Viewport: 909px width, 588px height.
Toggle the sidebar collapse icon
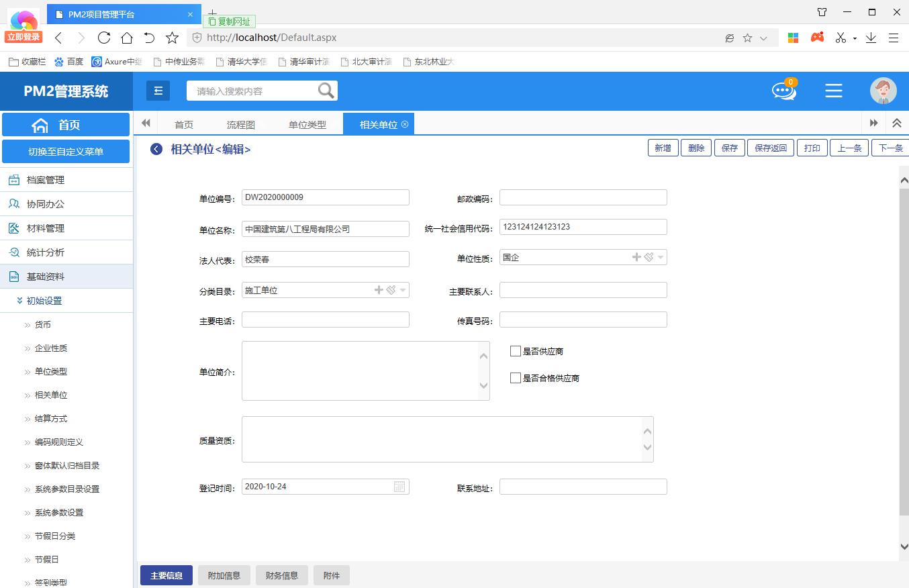(x=158, y=91)
